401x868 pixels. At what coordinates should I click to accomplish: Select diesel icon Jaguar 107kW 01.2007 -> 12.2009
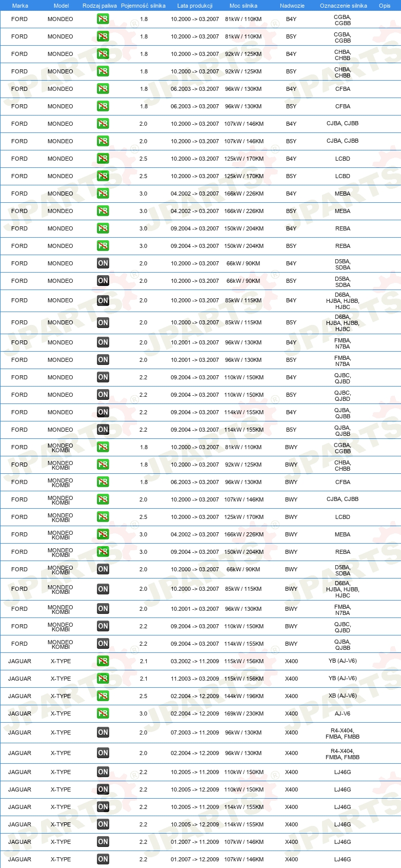point(103,859)
